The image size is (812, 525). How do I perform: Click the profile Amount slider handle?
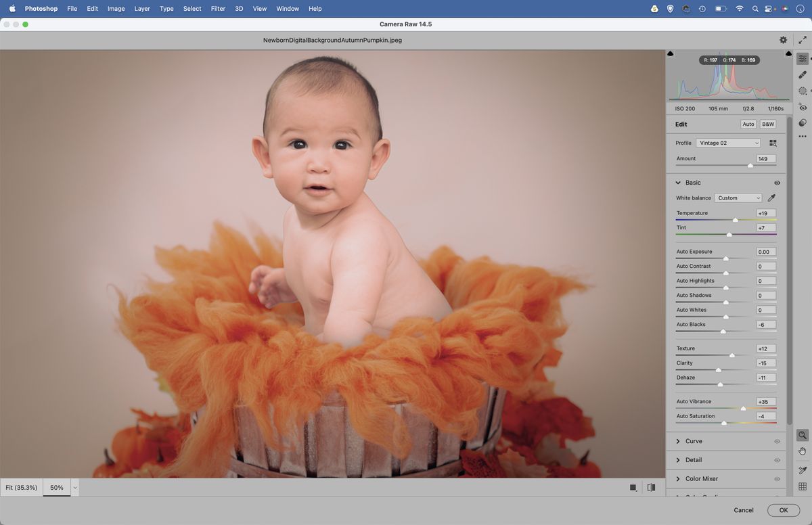click(x=750, y=165)
